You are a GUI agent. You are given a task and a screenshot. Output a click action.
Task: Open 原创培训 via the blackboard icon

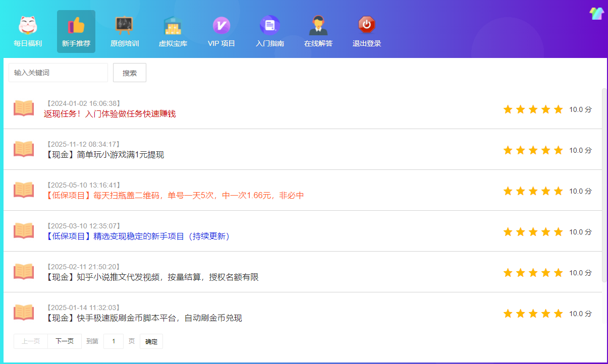pos(124,25)
